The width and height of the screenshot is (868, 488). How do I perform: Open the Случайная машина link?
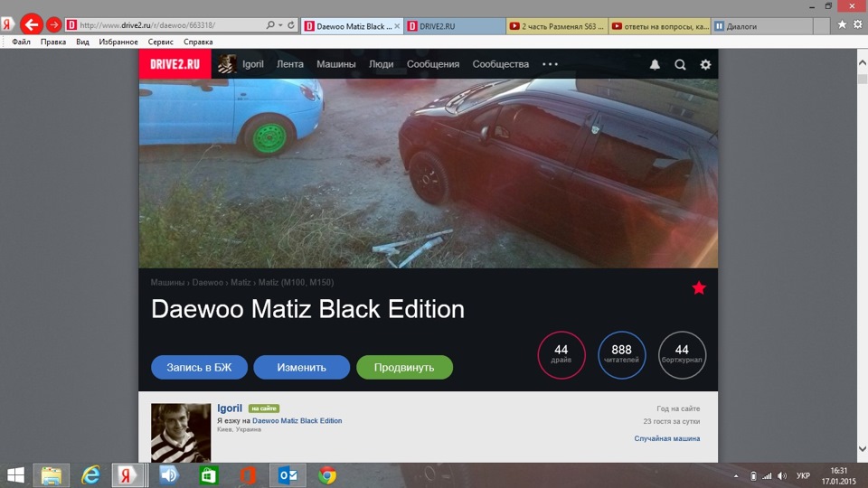tap(667, 438)
